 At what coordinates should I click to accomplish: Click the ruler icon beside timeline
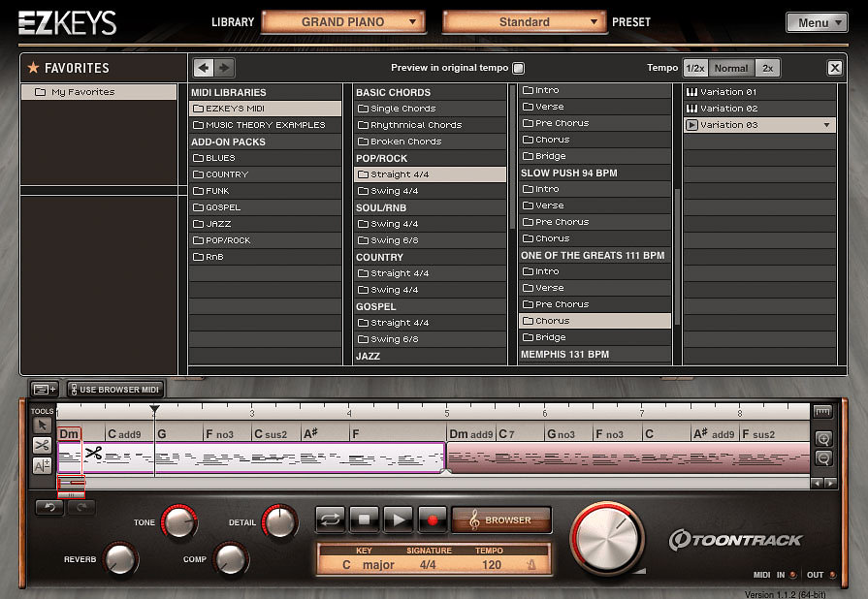822,412
